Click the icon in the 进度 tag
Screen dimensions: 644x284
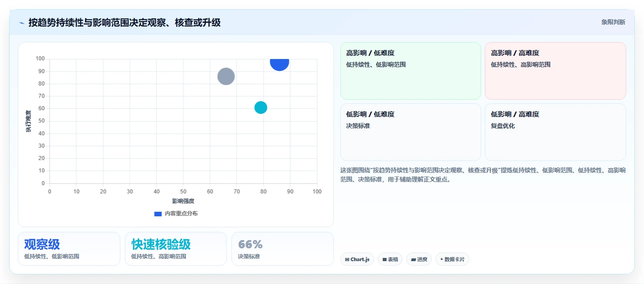pyautogui.click(x=413, y=259)
